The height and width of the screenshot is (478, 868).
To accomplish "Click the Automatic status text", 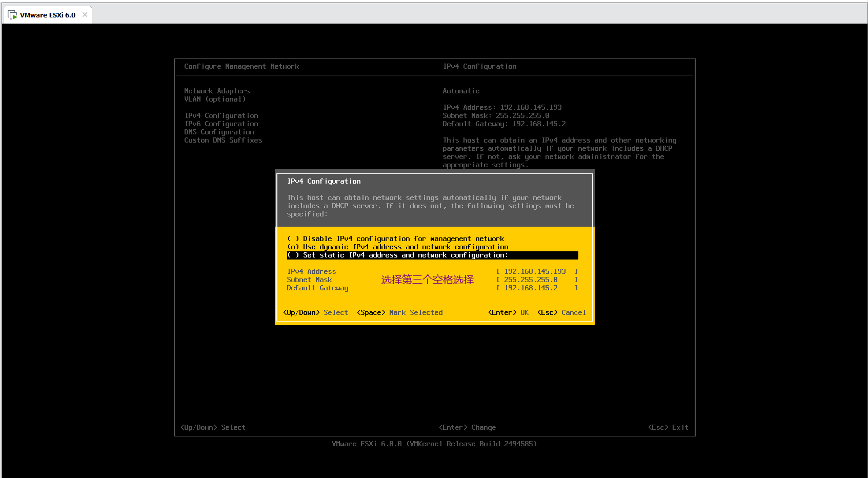I will (x=461, y=91).
